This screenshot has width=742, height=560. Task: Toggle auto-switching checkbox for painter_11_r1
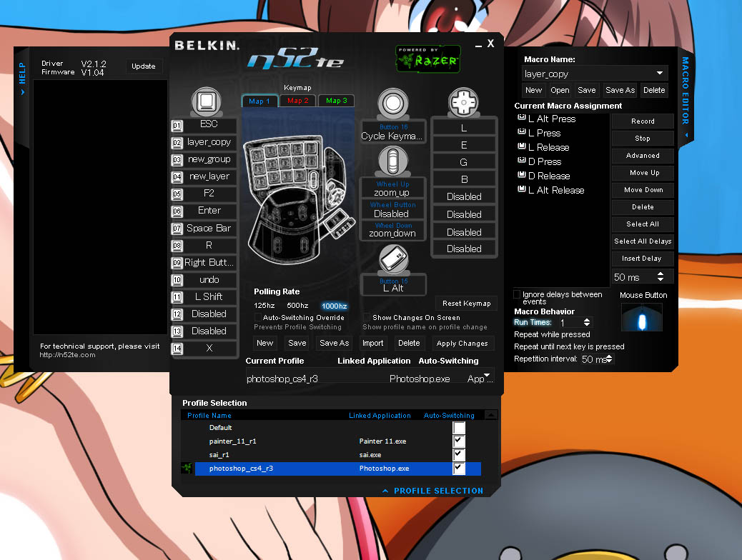pyautogui.click(x=459, y=441)
